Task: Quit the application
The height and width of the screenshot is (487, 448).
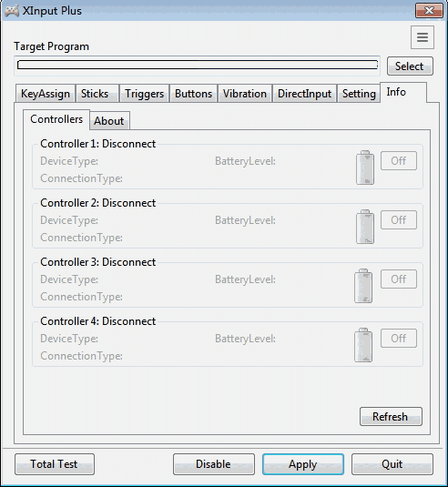Action: click(x=392, y=464)
